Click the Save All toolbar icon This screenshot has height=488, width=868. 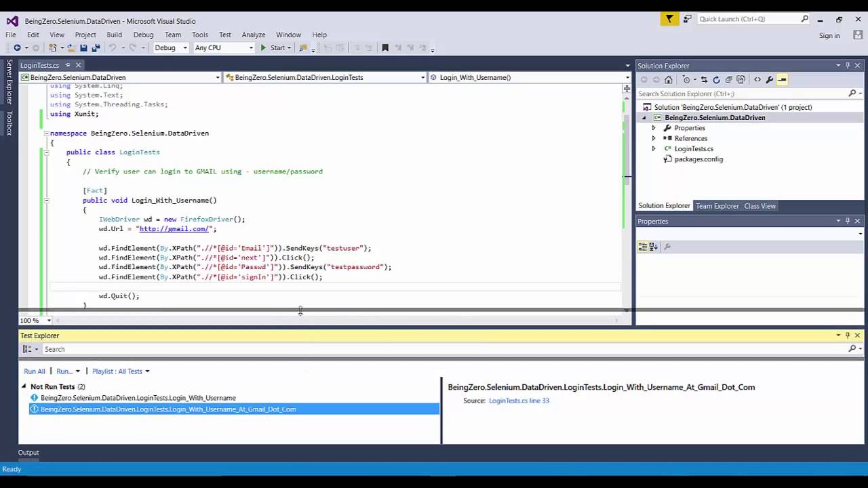tap(96, 48)
